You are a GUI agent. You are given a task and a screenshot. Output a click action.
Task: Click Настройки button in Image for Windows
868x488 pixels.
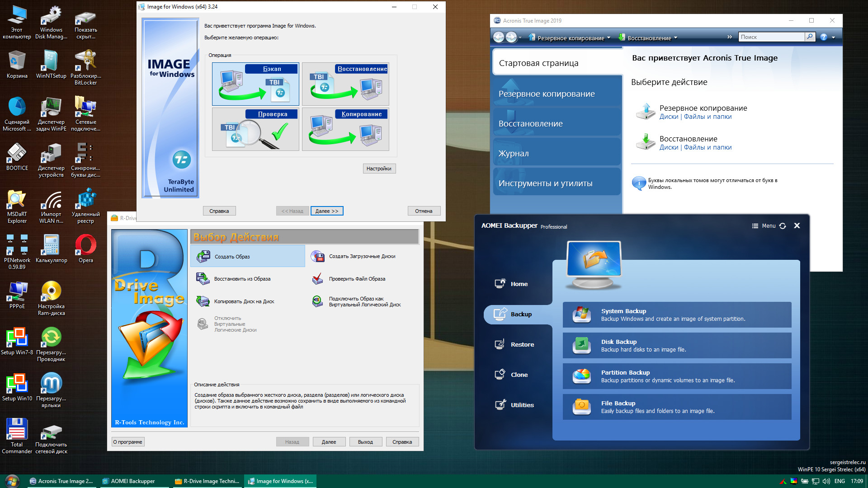(x=379, y=168)
